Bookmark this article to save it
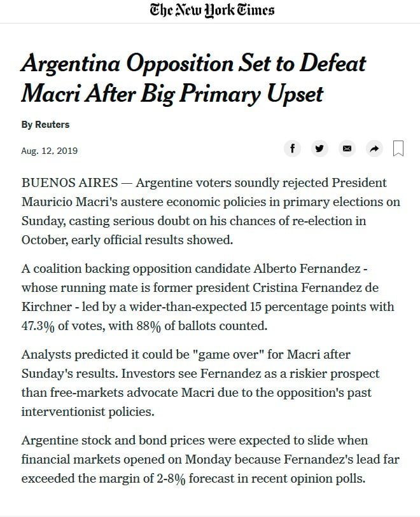Viewport: 420px width, 517px height. [x=399, y=149]
